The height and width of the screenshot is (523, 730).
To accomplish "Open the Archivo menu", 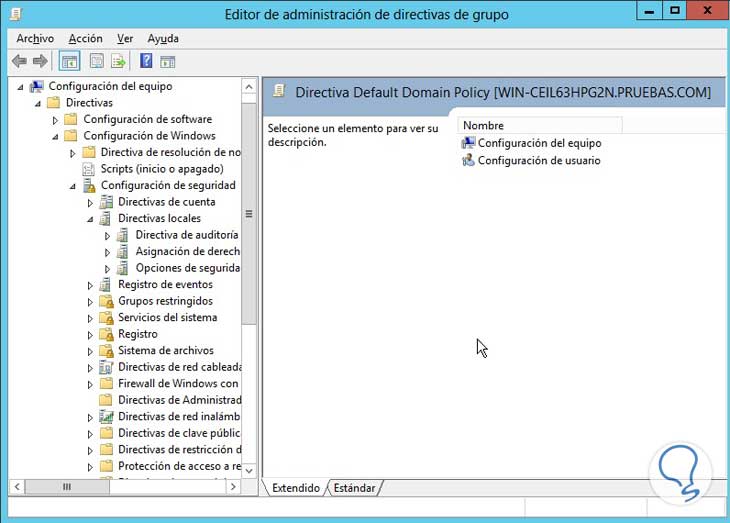I will 35,39.
